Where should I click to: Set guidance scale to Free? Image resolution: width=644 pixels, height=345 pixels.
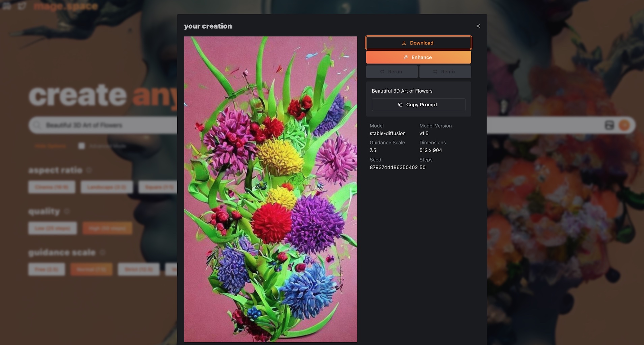point(47,269)
